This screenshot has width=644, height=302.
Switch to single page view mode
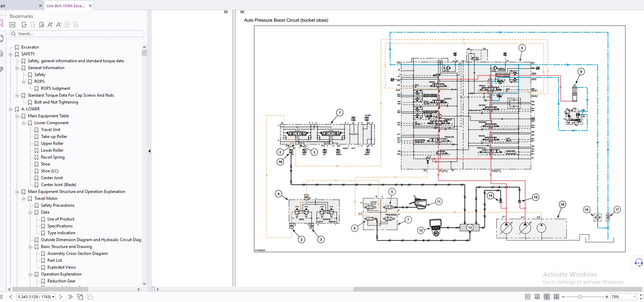point(527,297)
